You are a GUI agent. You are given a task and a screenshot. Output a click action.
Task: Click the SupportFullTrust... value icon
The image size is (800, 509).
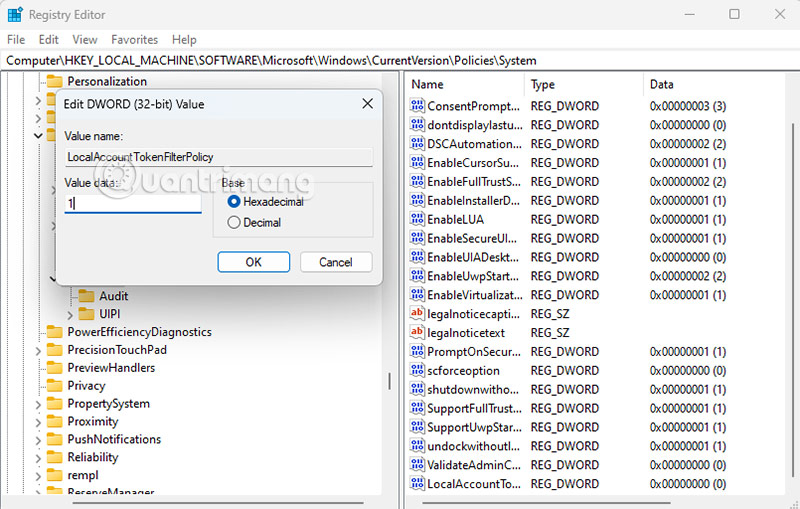click(417, 408)
